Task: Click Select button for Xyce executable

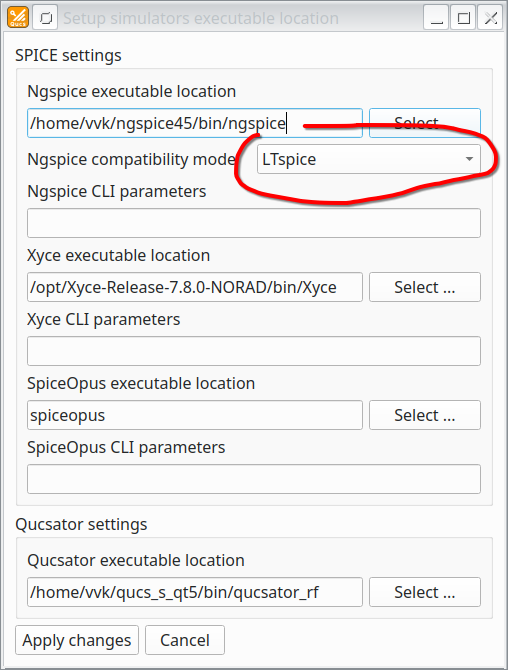Action: 425,287
